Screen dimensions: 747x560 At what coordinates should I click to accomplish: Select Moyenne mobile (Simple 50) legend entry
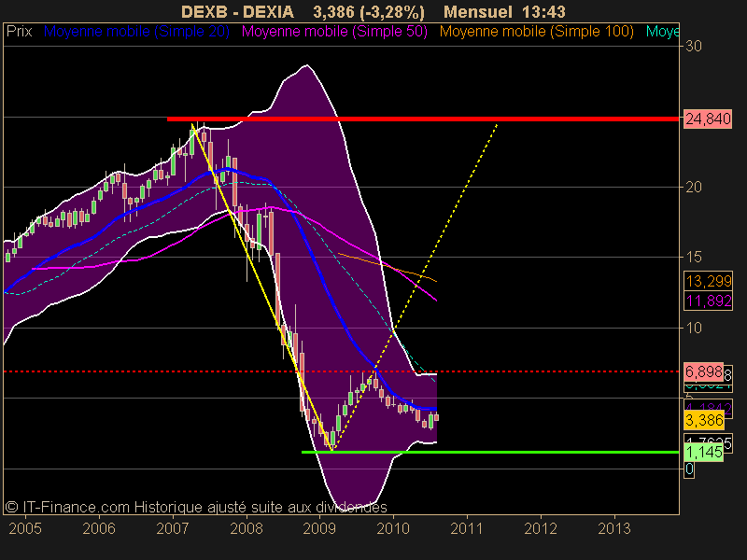(334, 32)
